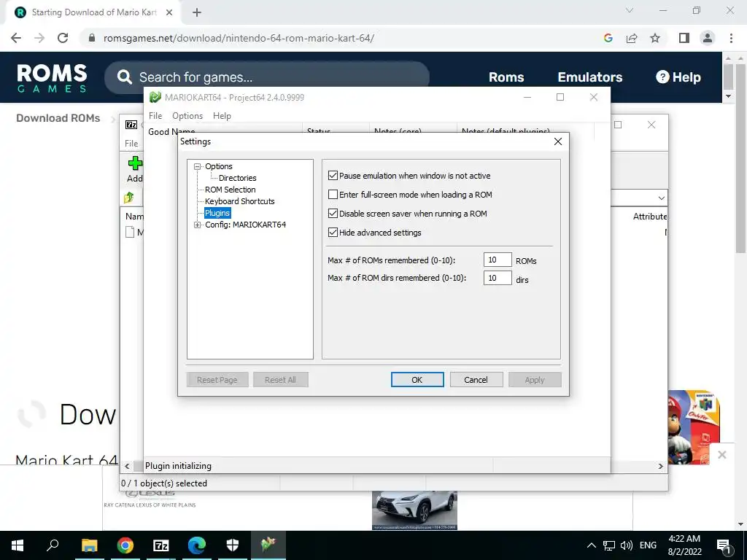Click the 7-Zip Add green plus icon

tap(135, 163)
